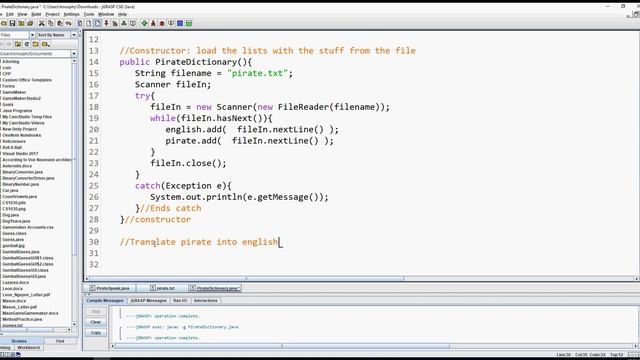Open the Edit menu
Screen dimensions: 640x360
pyautogui.click(x=10, y=14)
